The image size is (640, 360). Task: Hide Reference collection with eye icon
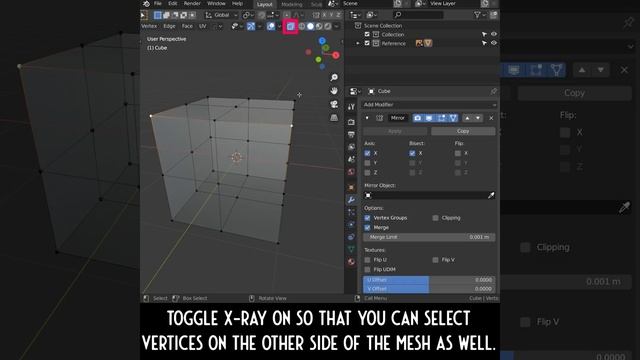[x=493, y=43]
